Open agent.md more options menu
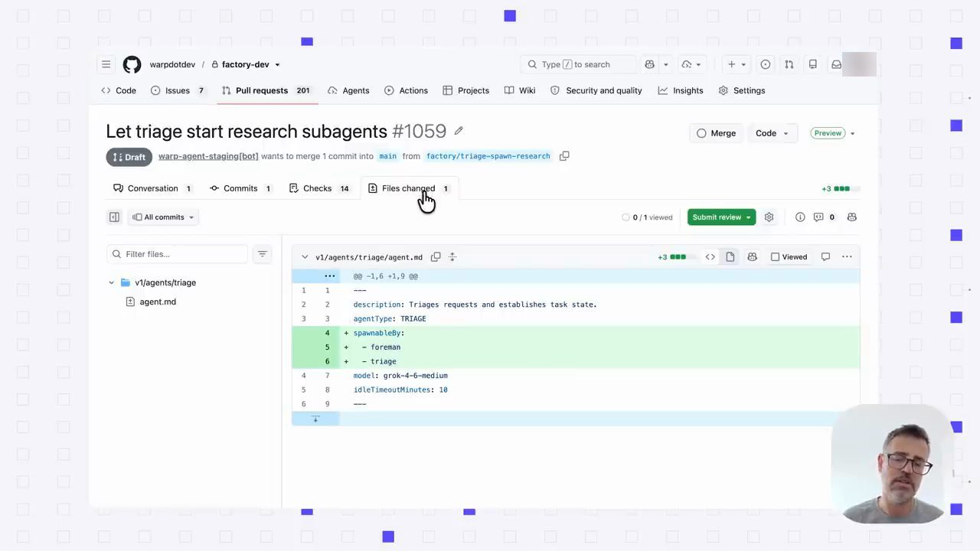This screenshot has width=980, height=551. click(x=847, y=257)
